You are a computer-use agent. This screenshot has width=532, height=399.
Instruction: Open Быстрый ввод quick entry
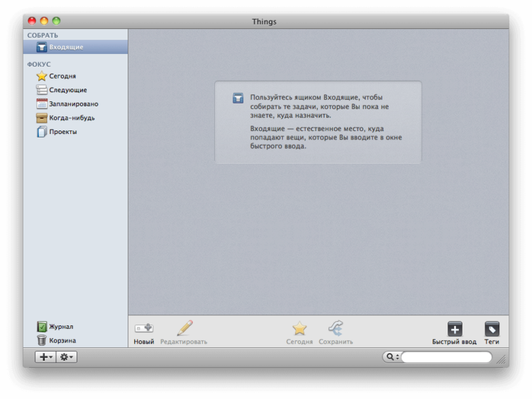point(454,332)
